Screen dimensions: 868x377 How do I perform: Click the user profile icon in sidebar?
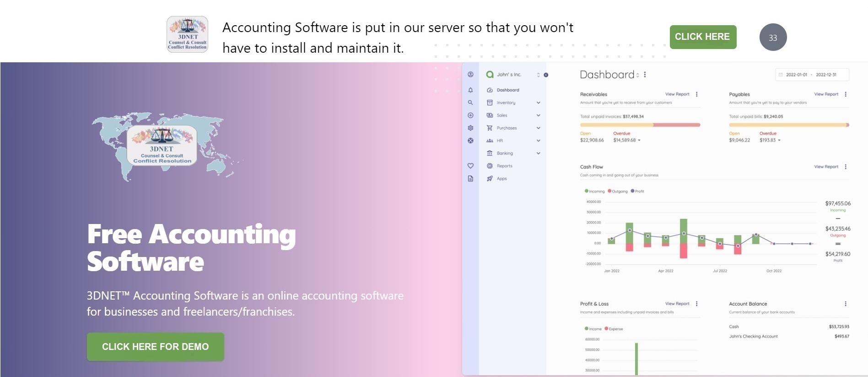470,74
